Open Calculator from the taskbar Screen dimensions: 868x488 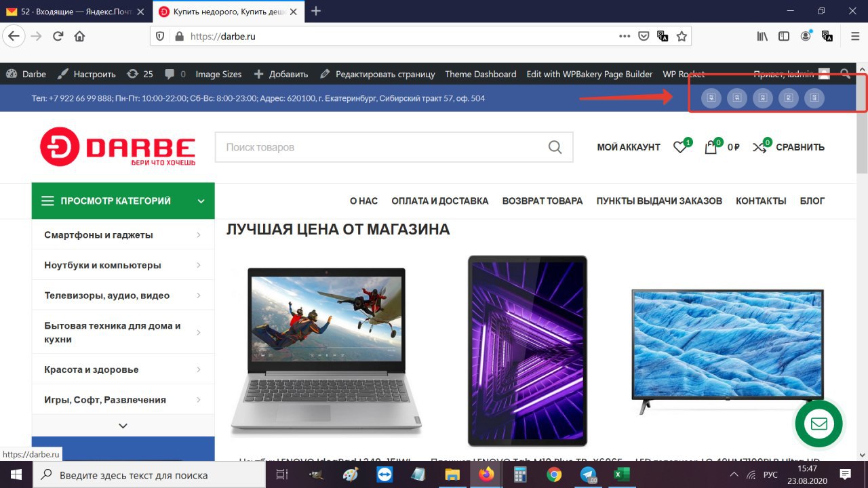pos(520,474)
